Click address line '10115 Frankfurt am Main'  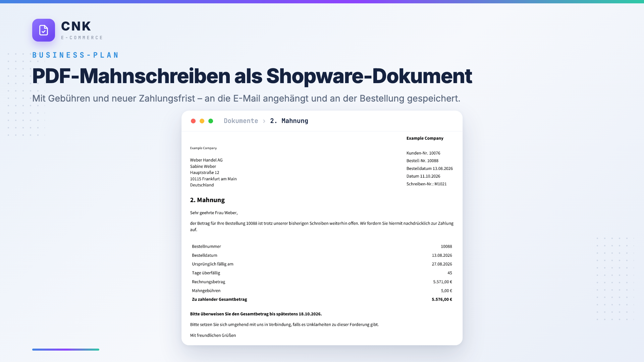tap(213, 179)
